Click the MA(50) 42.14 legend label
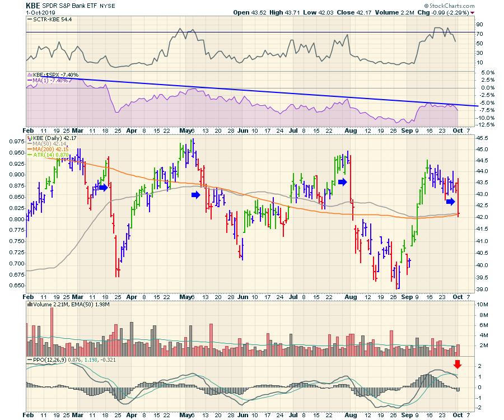Screen dimensions: 504x420 click(x=49, y=144)
